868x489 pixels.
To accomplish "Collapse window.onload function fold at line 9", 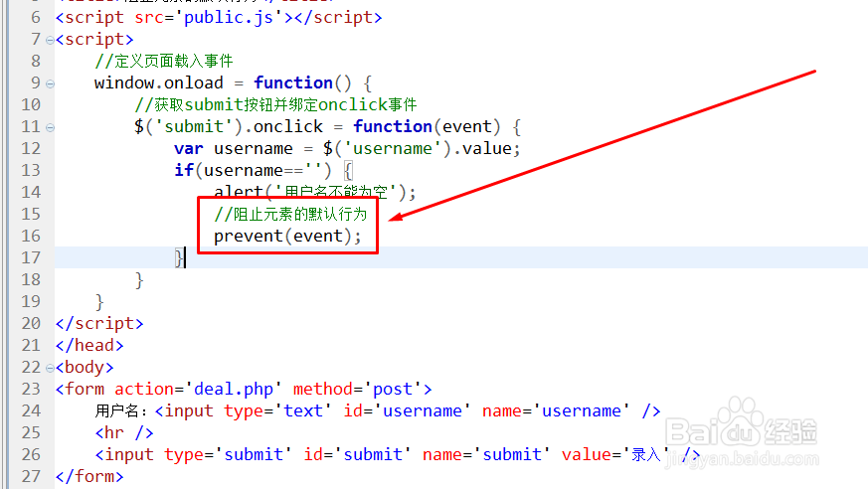I will point(51,84).
